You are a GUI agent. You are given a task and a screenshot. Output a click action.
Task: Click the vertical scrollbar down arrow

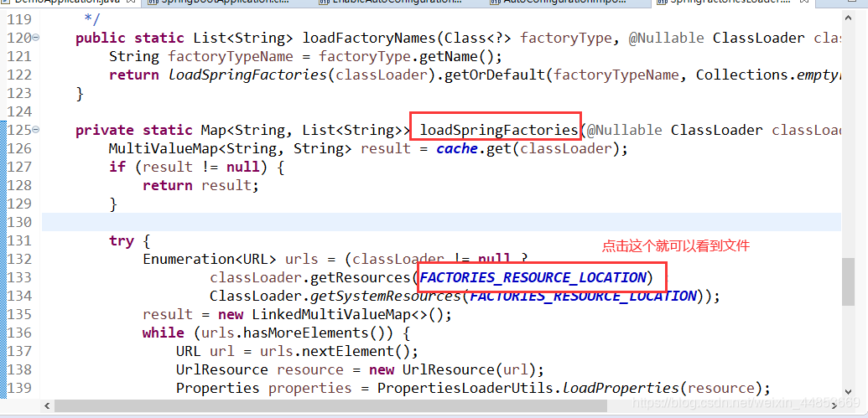pos(848,390)
